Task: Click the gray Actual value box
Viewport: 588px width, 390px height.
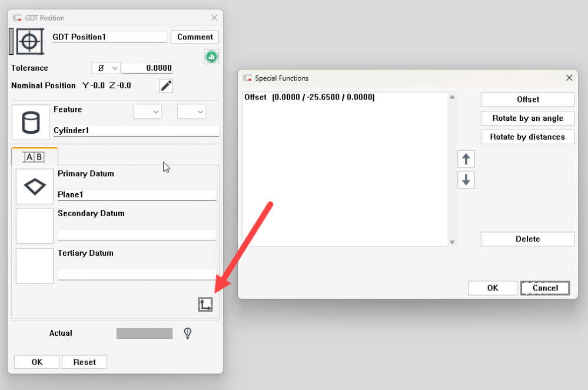Action: tap(144, 333)
